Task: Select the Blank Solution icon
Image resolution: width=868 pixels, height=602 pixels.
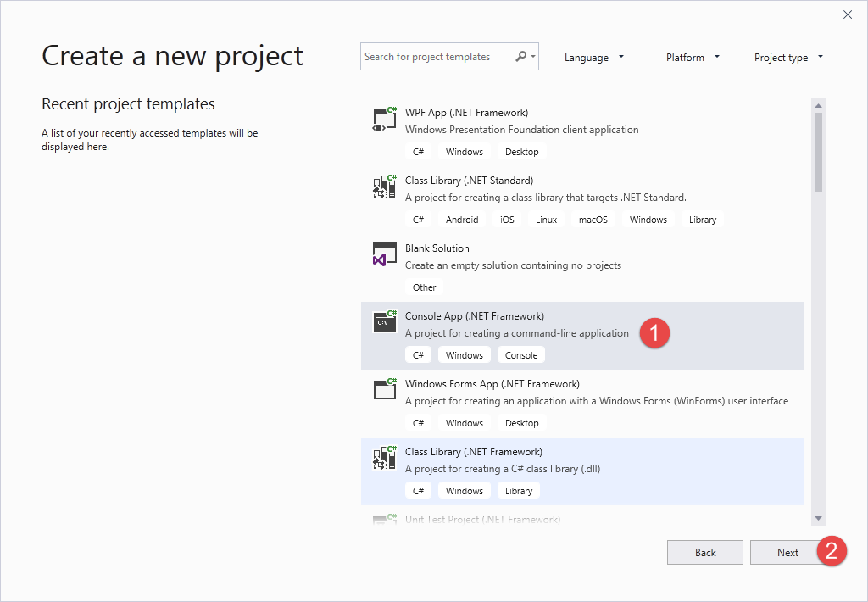Action: pyautogui.click(x=384, y=254)
